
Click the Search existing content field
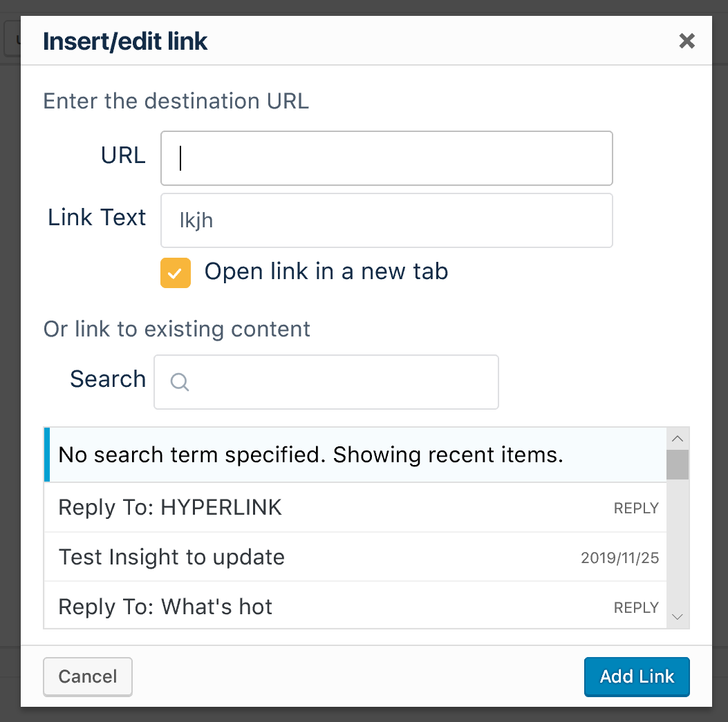click(326, 382)
